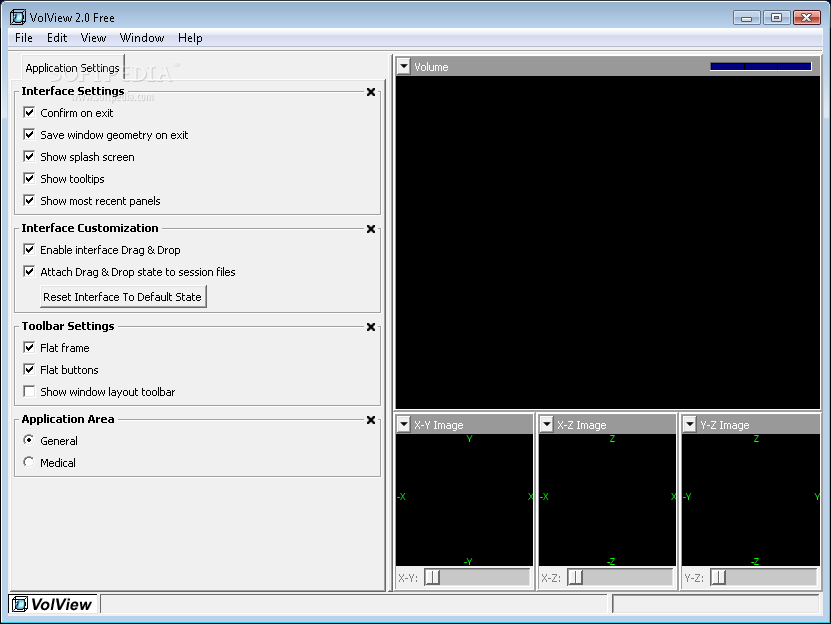Viewport: 831px width, 624px height.
Task: Disable Show splash screen option
Action: click(x=29, y=156)
